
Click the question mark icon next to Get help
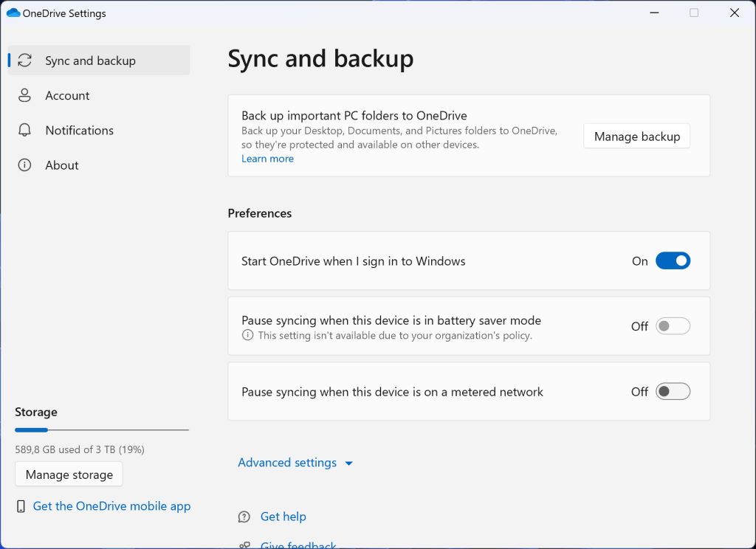point(244,517)
